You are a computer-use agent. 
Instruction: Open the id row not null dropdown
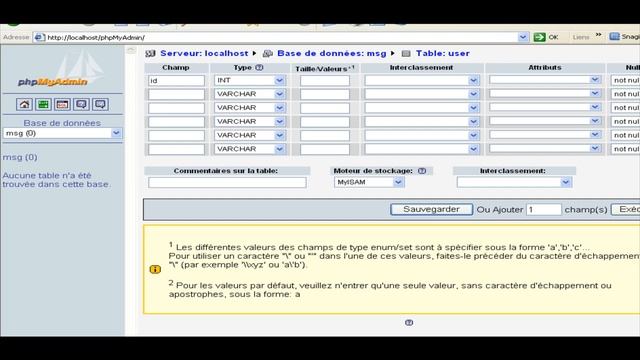click(625, 80)
